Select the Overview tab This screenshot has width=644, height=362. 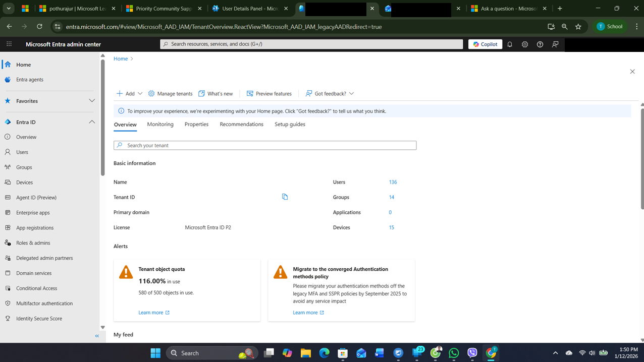125,125
